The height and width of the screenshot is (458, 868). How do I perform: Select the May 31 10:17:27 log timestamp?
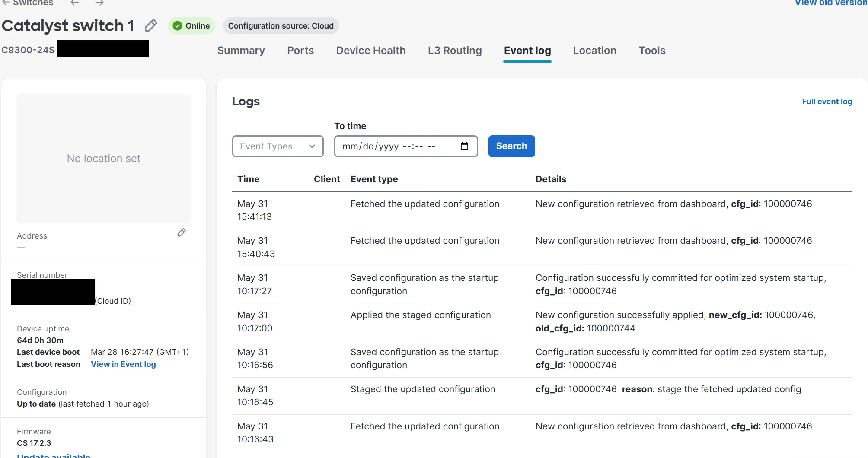point(255,284)
